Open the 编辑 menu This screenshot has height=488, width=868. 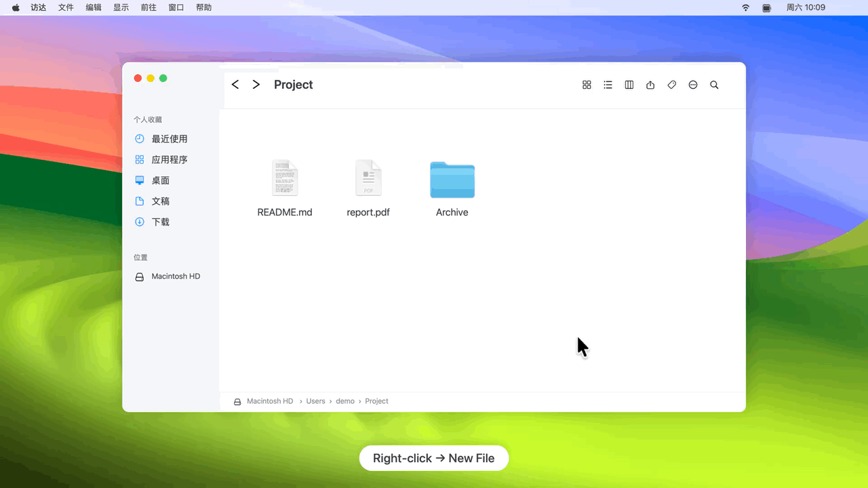click(x=94, y=7)
